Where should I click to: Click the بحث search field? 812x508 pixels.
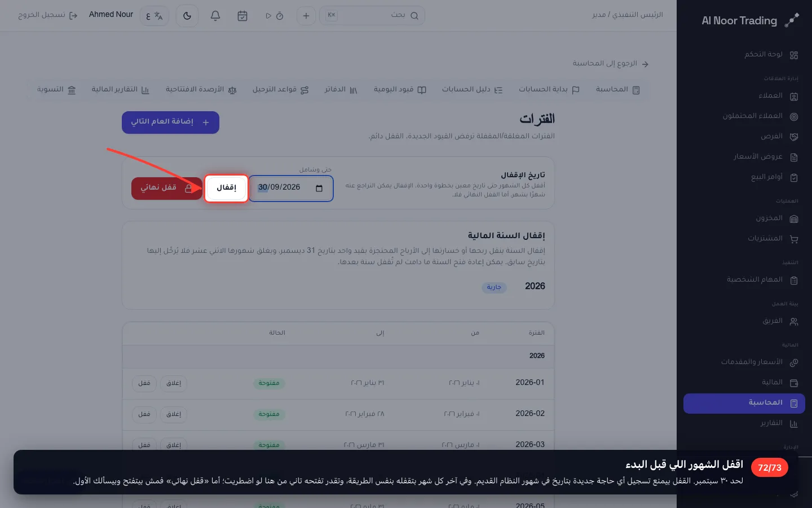(372, 16)
